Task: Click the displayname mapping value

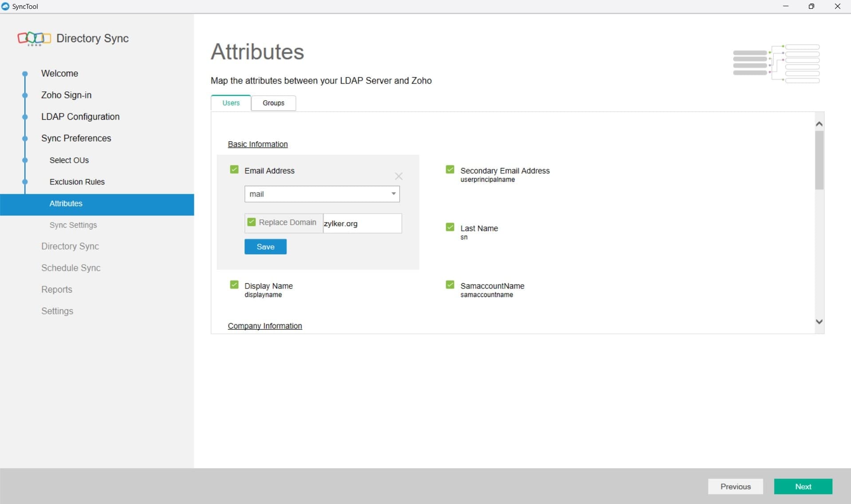Action: point(263,295)
